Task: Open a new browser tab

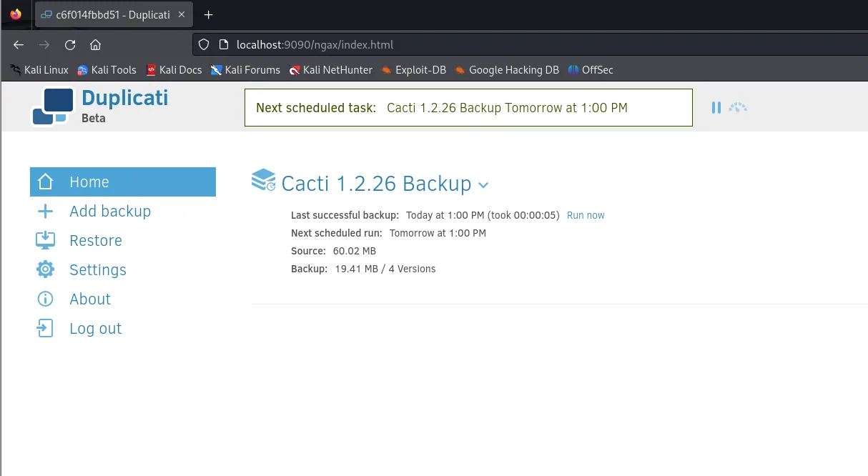Action: 209,14
